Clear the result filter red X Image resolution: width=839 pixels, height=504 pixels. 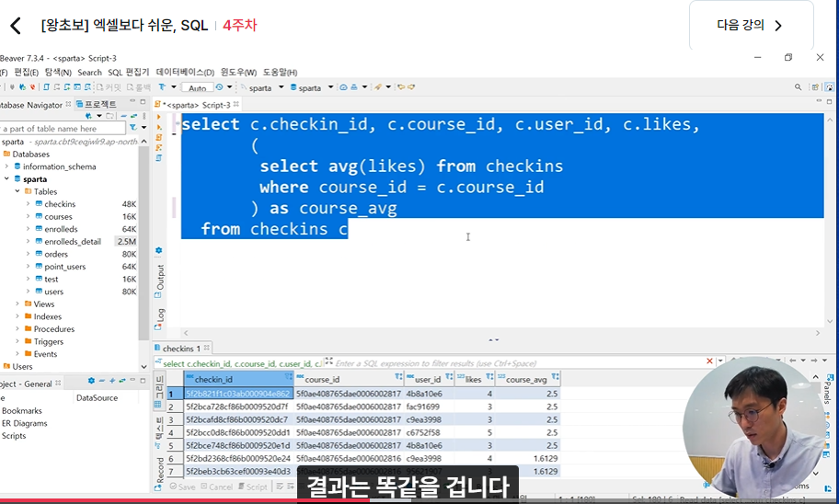pos(709,361)
